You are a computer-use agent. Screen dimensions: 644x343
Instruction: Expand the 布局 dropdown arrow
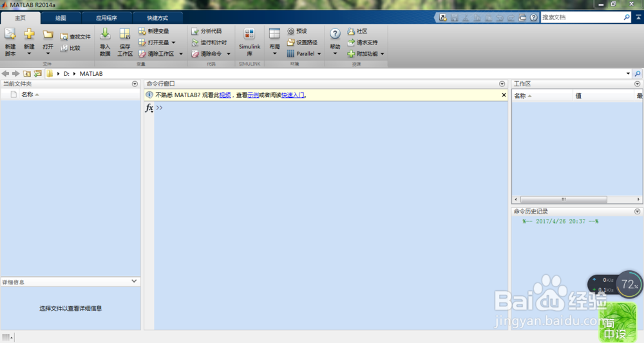(x=274, y=54)
